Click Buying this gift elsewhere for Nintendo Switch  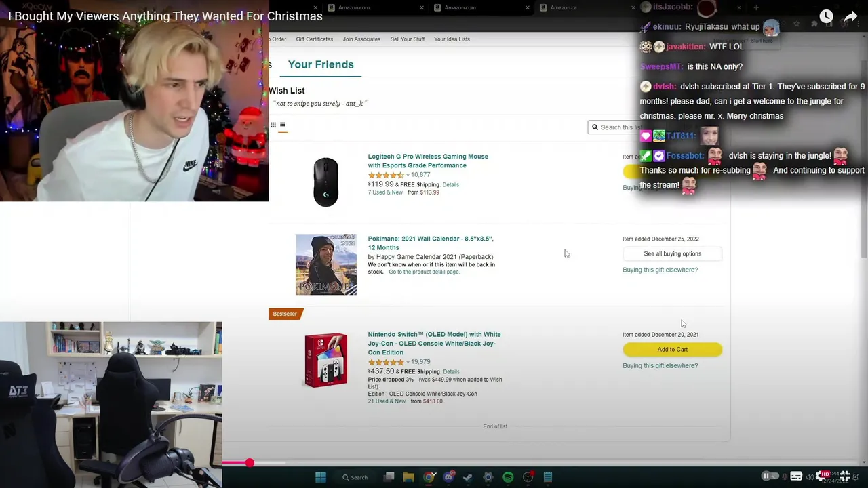click(x=660, y=366)
